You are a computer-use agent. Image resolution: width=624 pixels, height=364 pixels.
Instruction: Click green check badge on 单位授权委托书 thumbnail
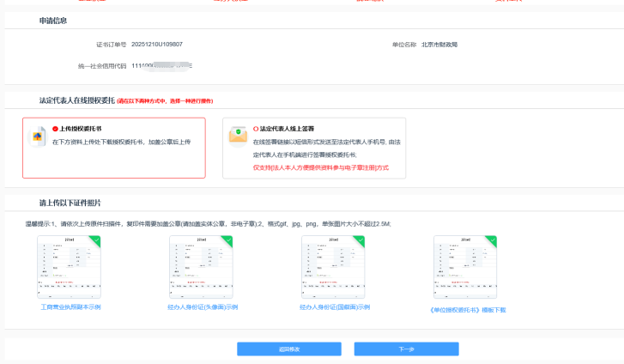[492, 241]
